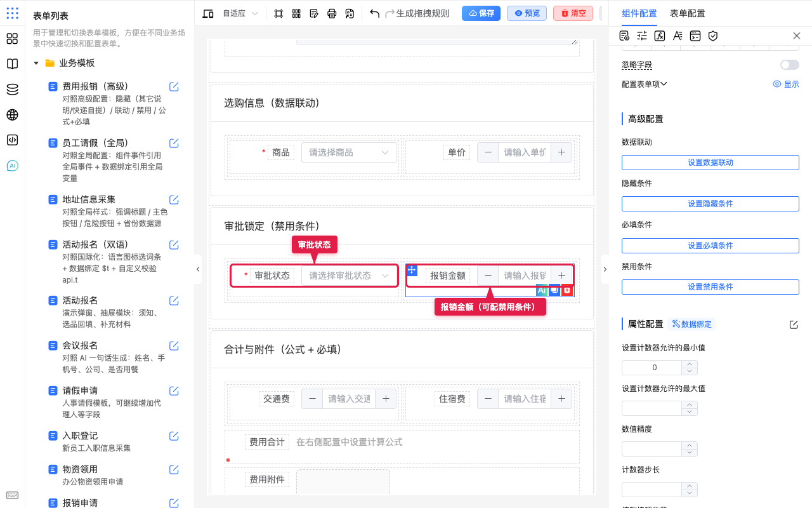Click the redo arrow in toolbar
812x508 pixels.
(x=390, y=13)
